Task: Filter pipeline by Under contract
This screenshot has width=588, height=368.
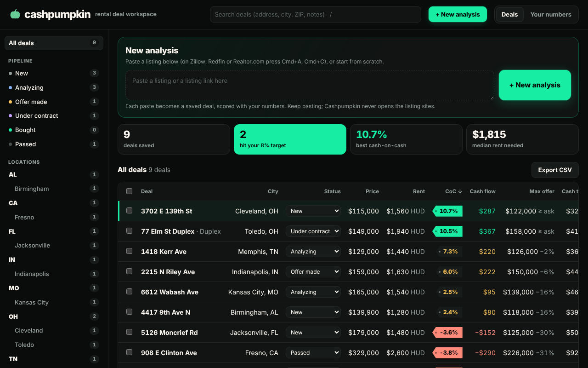Action: (54, 115)
